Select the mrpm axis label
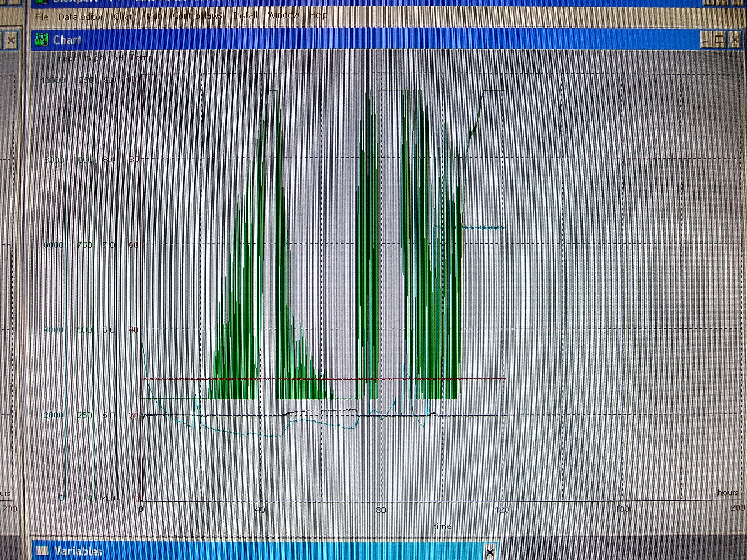The width and height of the screenshot is (747, 560). click(x=95, y=58)
